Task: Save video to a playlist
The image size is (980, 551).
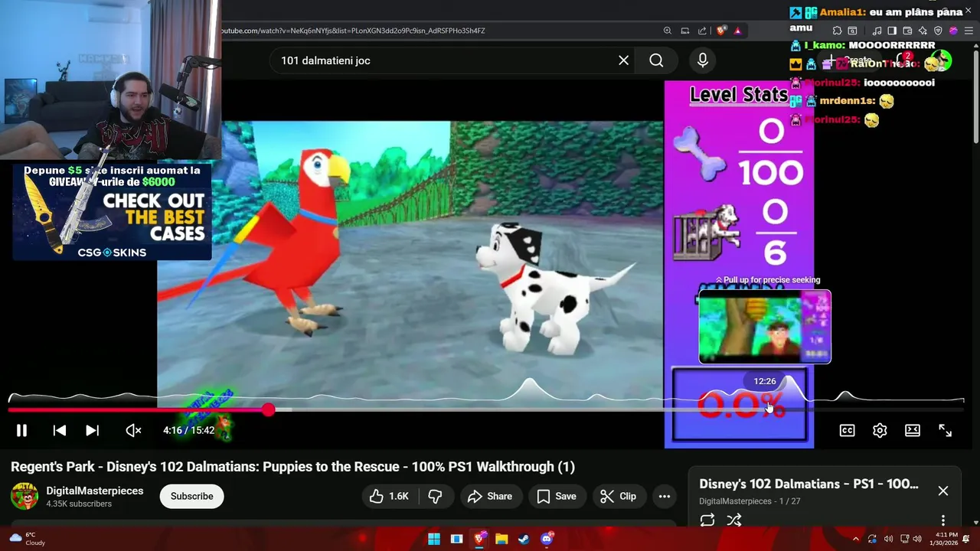Action: [x=557, y=496]
